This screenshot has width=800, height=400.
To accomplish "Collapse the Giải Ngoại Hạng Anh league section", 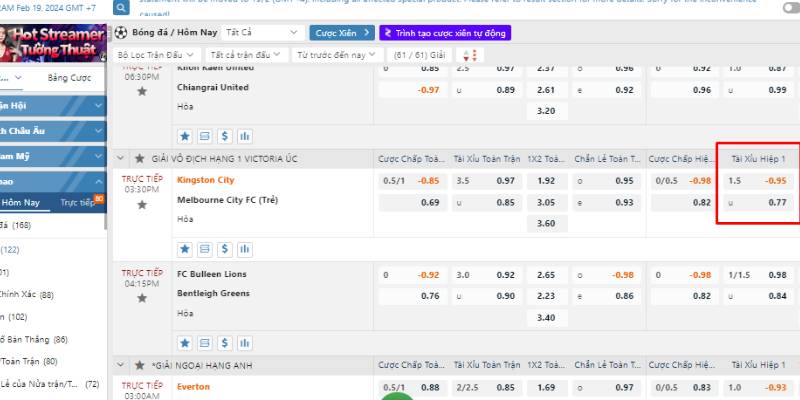I will [122, 365].
